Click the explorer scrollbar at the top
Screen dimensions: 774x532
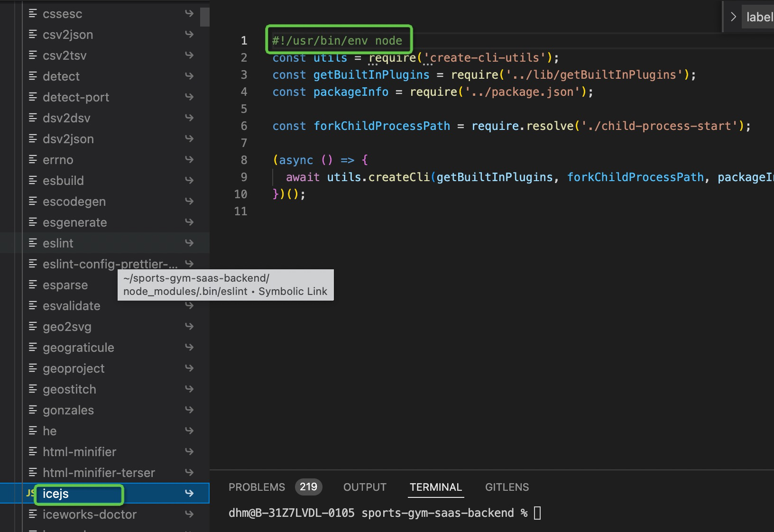coord(204,17)
